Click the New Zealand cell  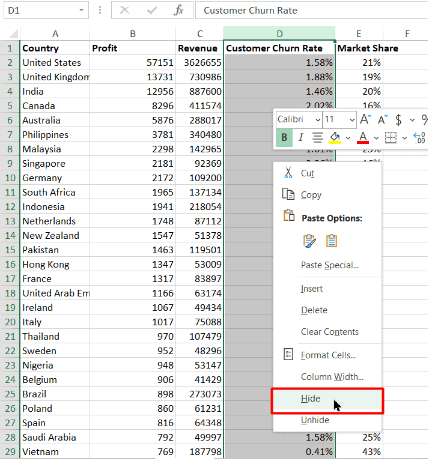tap(55, 235)
